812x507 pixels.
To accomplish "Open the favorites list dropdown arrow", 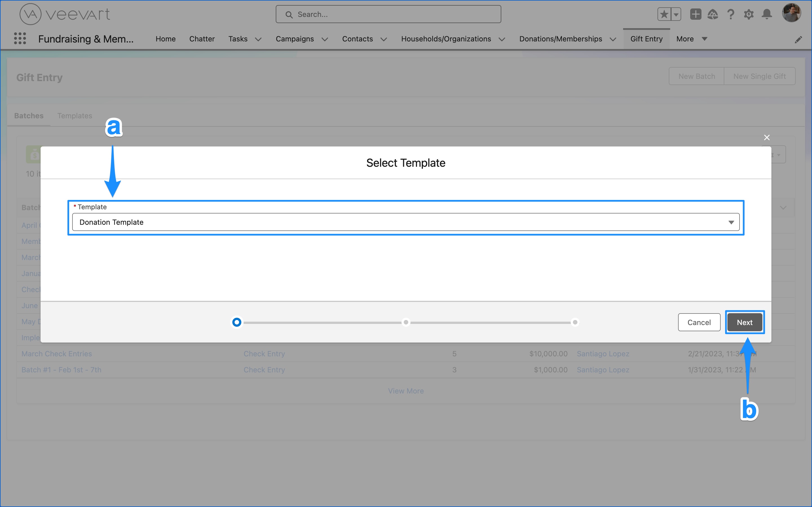I will point(676,14).
